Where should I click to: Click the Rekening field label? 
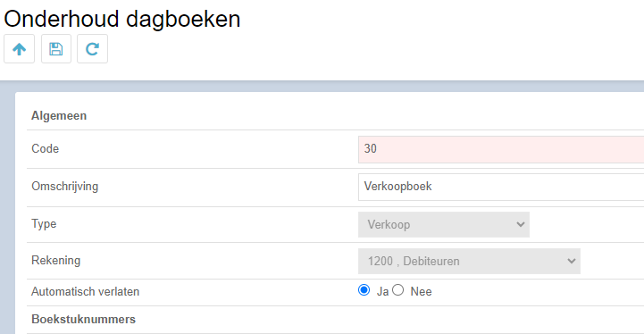[56, 261]
